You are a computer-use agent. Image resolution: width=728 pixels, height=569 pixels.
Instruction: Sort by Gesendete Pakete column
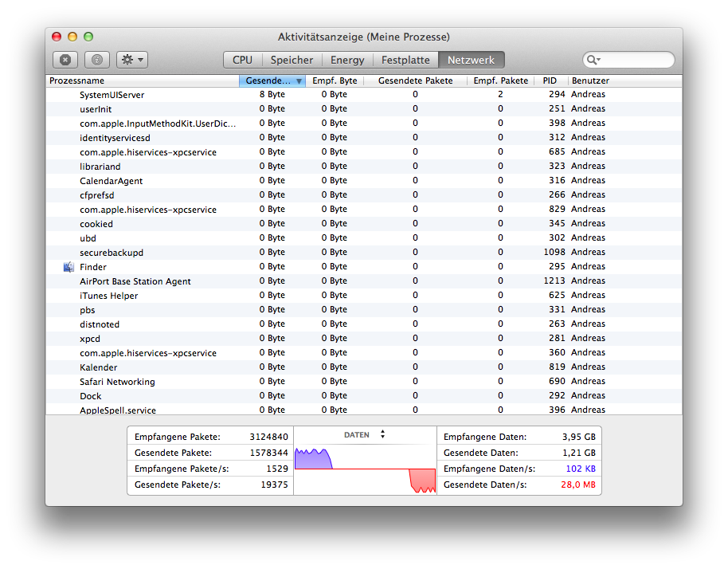coord(415,80)
